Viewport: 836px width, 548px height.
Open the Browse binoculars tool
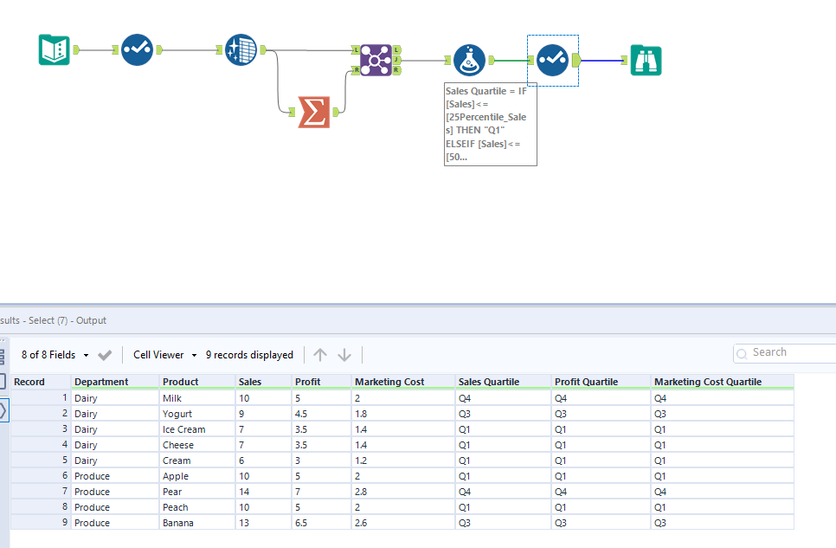click(645, 60)
